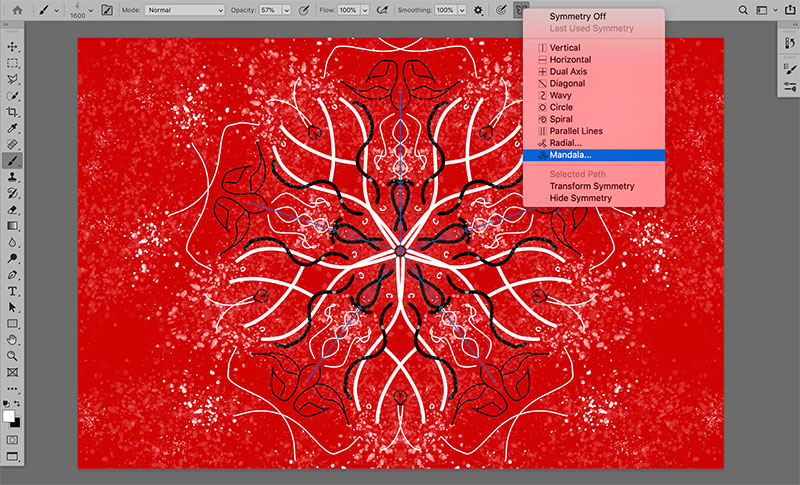Select the Blur tool
The width and height of the screenshot is (800, 485).
pyautogui.click(x=12, y=242)
